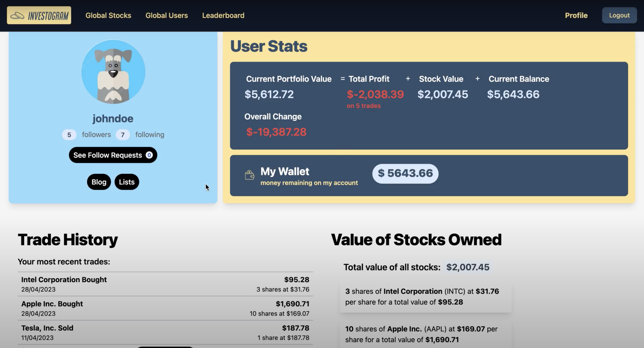Click the 7 following count badge
The image size is (644, 348).
123,135
